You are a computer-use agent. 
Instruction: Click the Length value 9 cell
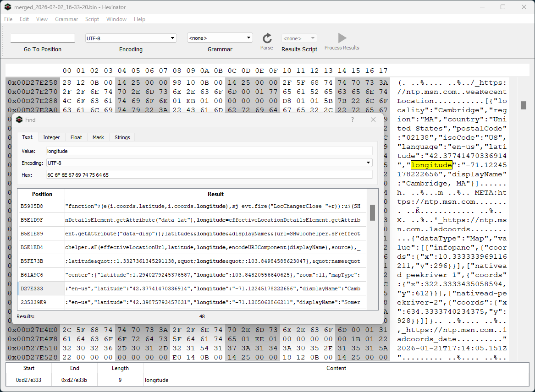click(120, 380)
